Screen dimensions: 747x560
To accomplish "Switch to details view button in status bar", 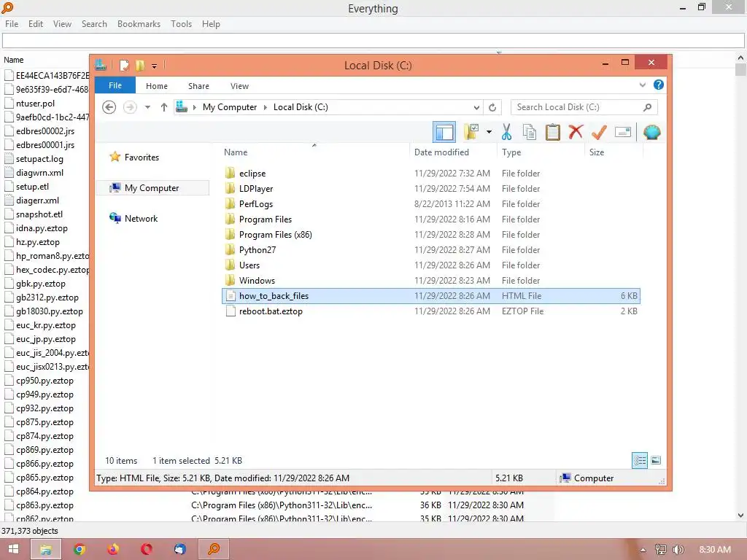I will (639, 460).
